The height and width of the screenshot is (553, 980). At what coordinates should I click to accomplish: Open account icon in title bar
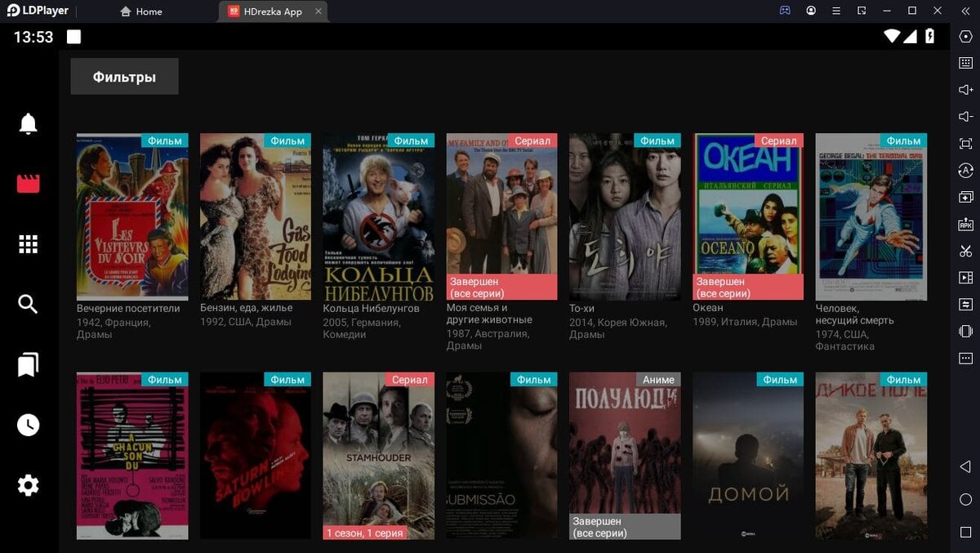[811, 11]
